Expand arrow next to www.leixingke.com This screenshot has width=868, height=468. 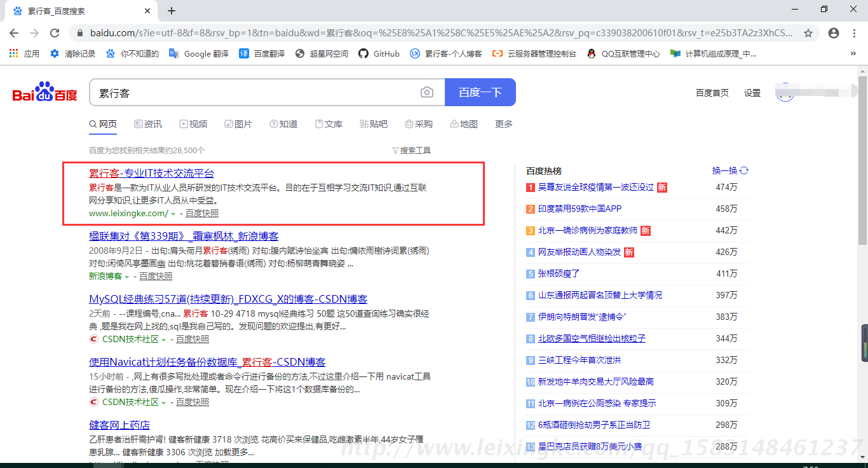click(x=173, y=214)
